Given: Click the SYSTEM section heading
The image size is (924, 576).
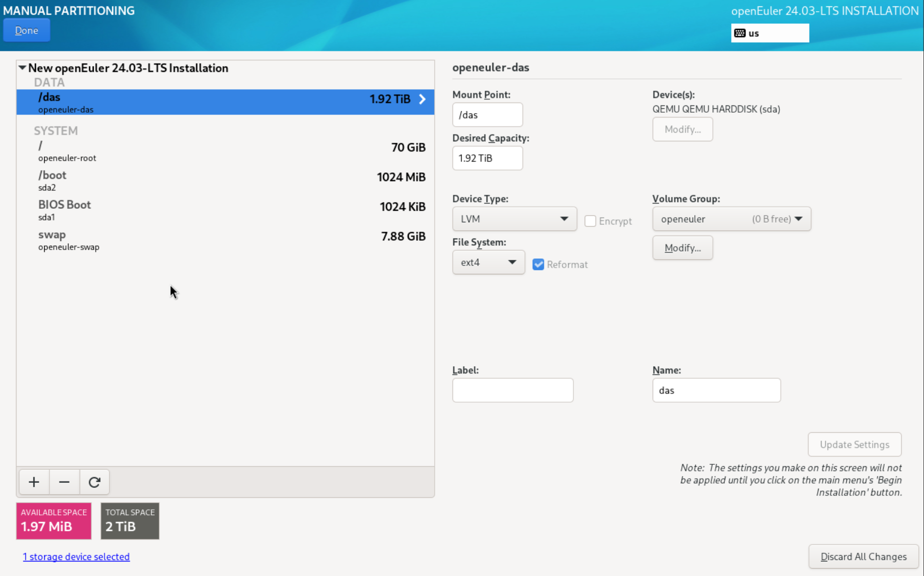Looking at the screenshot, I should pos(56,131).
